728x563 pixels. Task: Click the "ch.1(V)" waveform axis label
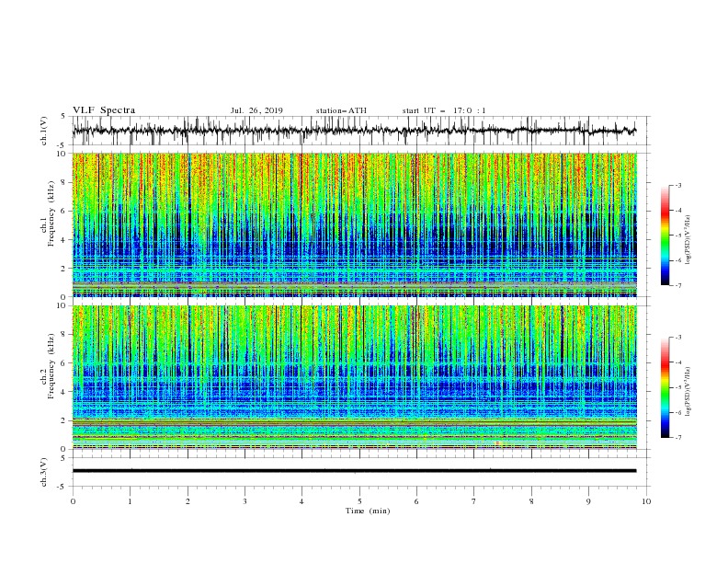point(44,131)
